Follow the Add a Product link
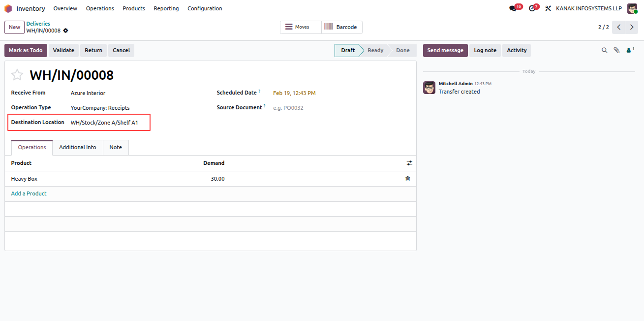Screen dimensions: 644x321 click(29, 193)
